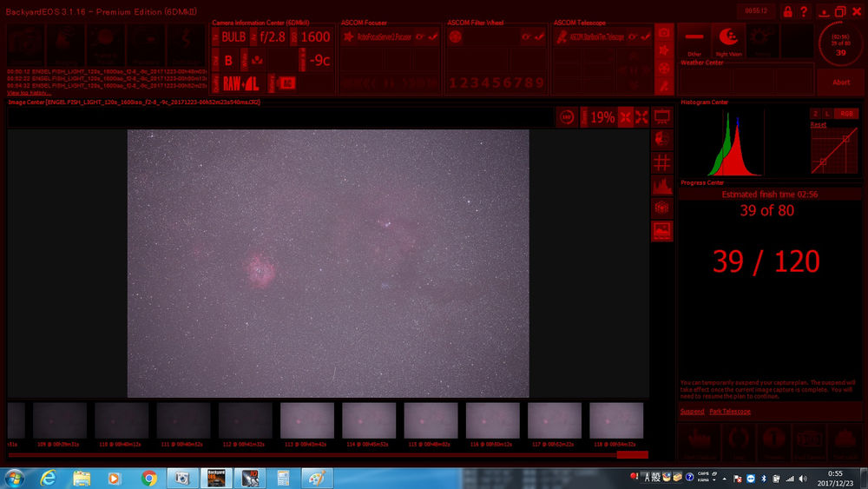Click the lock icon in title bar

(787, 11)
